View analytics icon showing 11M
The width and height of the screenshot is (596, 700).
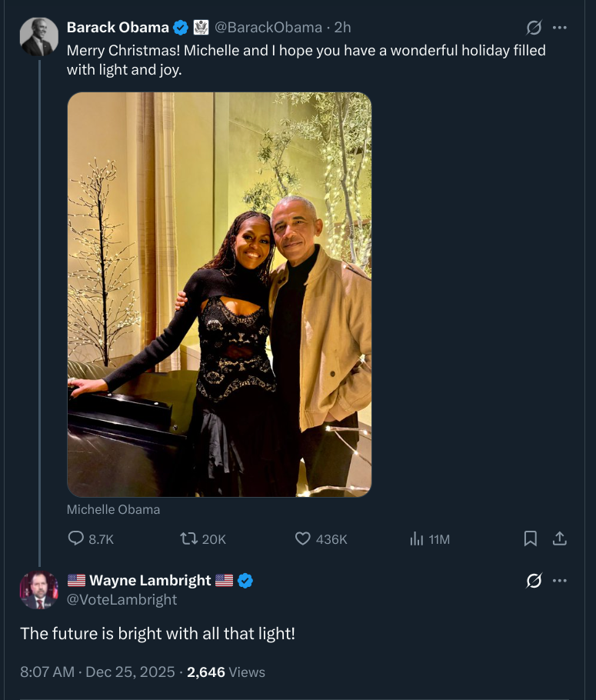coord(416,538)
